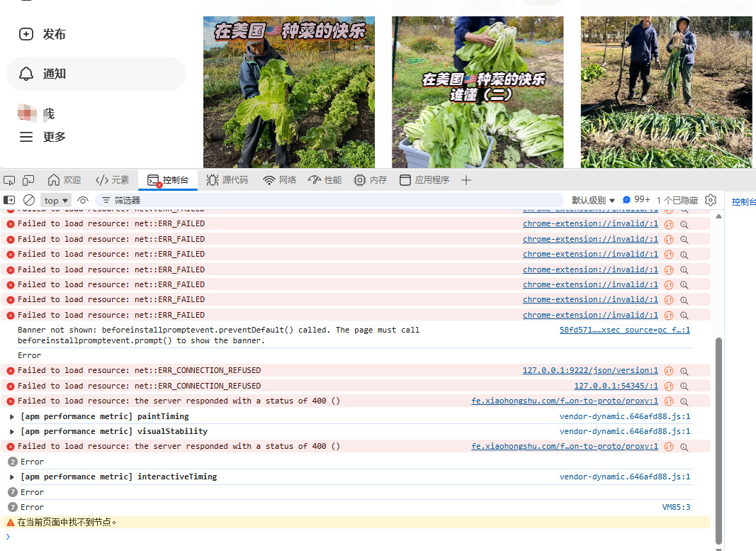Expand the paintTiming performance metric entry

12,416
